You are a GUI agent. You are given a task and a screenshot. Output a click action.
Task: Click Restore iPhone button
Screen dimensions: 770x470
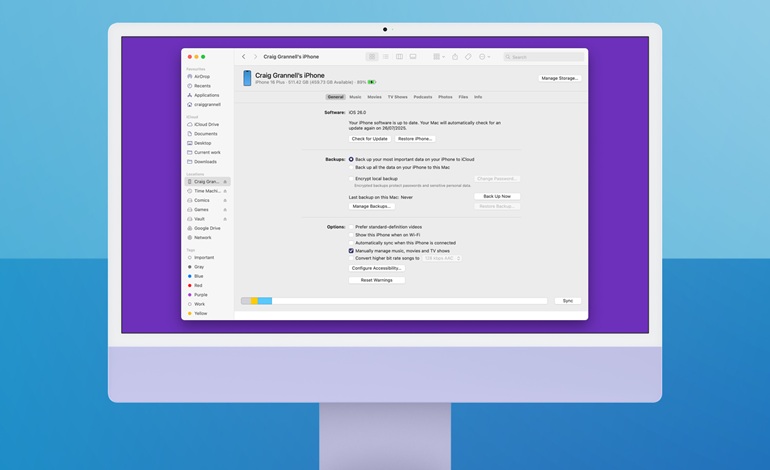(x=415, y=139)
